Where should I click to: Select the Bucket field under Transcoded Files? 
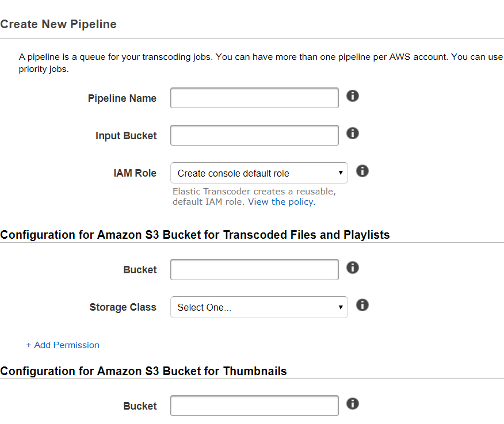click(x=254, y=270)
